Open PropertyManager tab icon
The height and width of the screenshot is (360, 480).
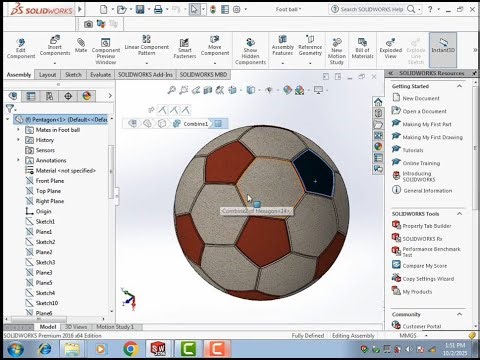(31, 96)
